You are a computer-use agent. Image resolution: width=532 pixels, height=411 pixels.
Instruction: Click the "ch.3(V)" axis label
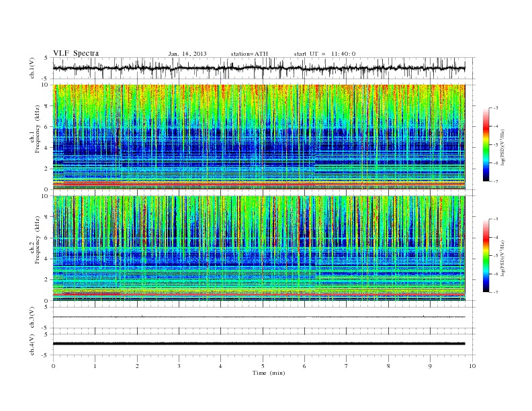tap(32, 318)
